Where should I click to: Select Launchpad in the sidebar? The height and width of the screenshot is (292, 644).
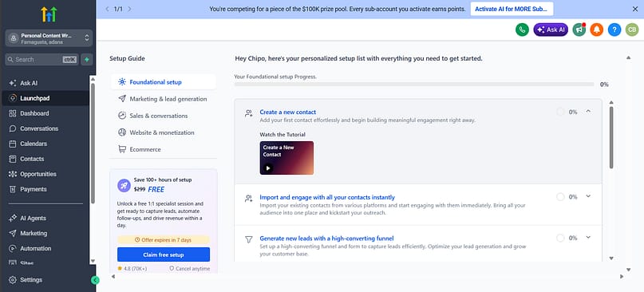click(x=35, y=98)
